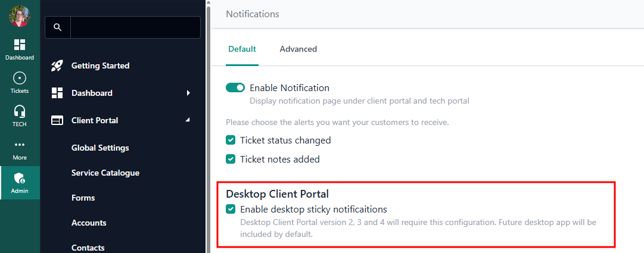Select the Default tab
This screenshot has height=253, width=644.
pos(242,49)
